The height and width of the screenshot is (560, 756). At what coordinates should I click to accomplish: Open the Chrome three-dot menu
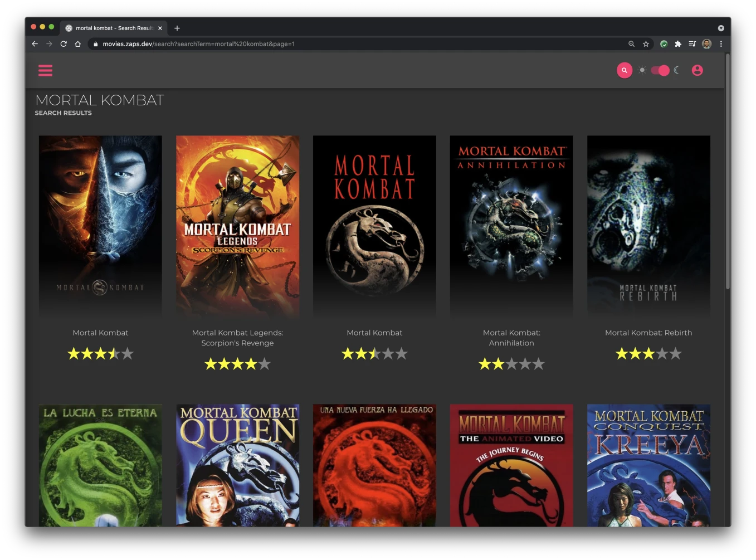[x=721, y=43]
